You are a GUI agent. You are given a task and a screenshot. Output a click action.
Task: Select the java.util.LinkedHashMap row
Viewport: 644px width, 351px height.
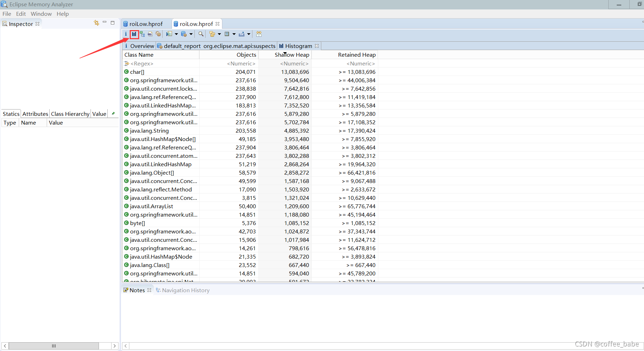[x=250, y=164]
